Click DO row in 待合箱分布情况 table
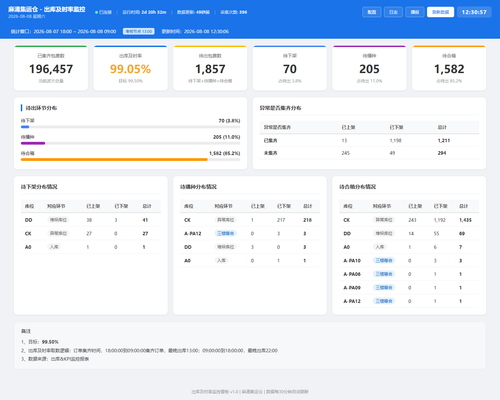The height and width of the screenshot is (400, 500). click(x=409, y=233)
